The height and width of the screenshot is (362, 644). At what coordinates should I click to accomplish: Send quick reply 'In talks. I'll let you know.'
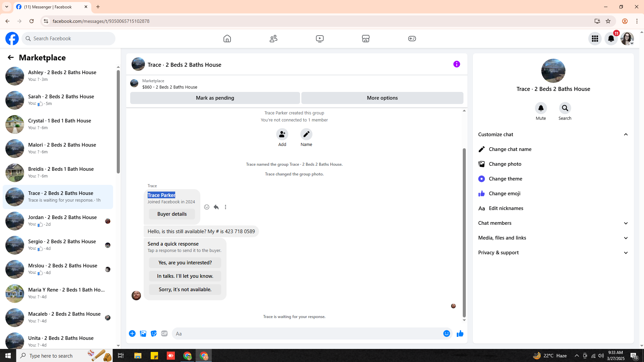185,276
